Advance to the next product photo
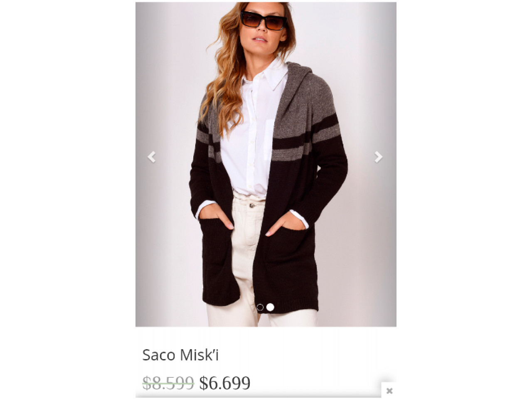 pos(378,157)
